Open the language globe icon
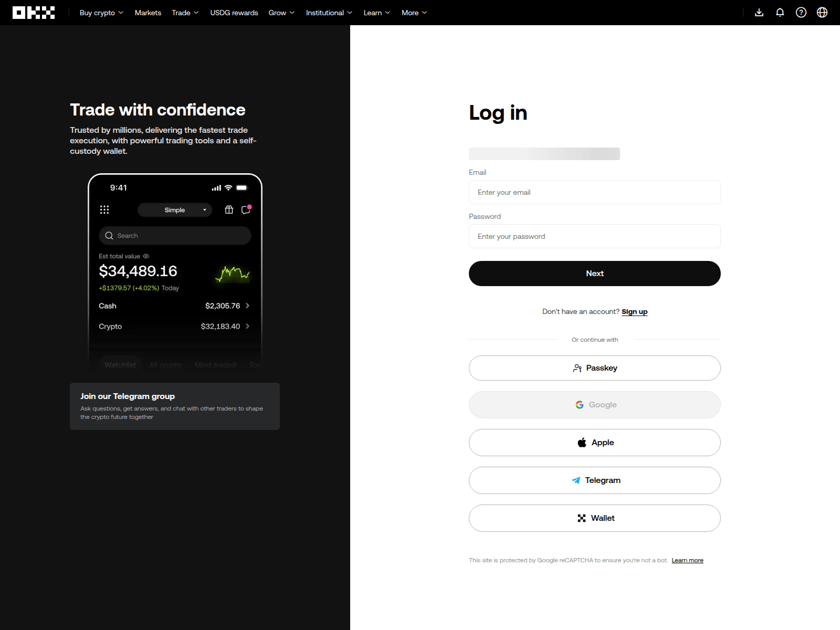The width and height of the screenshot is (840, 630). (822, 13)
